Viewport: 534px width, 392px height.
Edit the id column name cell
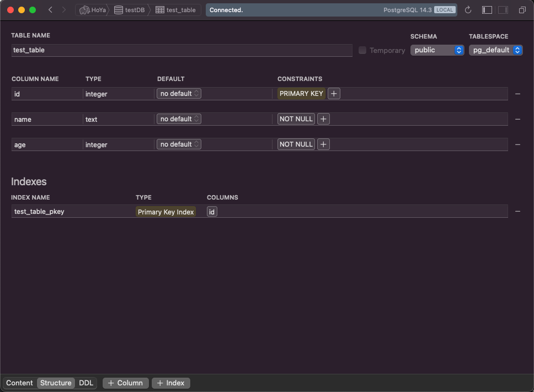click(47, 94)
